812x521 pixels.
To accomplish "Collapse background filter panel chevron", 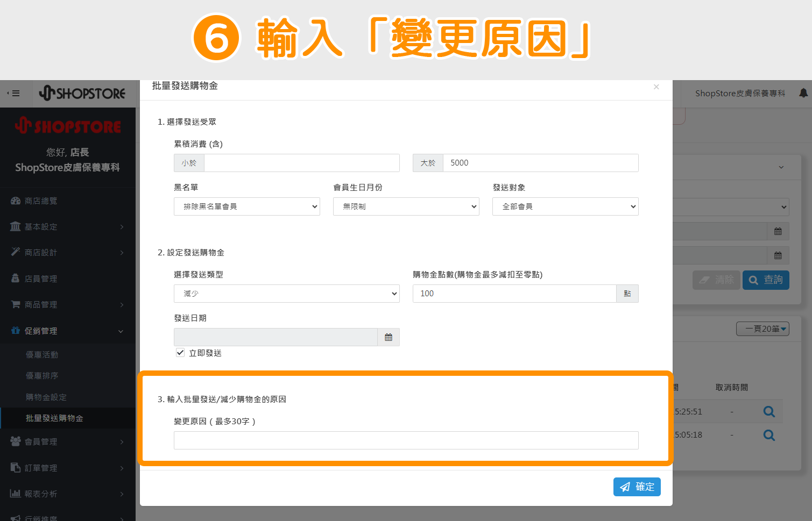I will pos(781,167).
